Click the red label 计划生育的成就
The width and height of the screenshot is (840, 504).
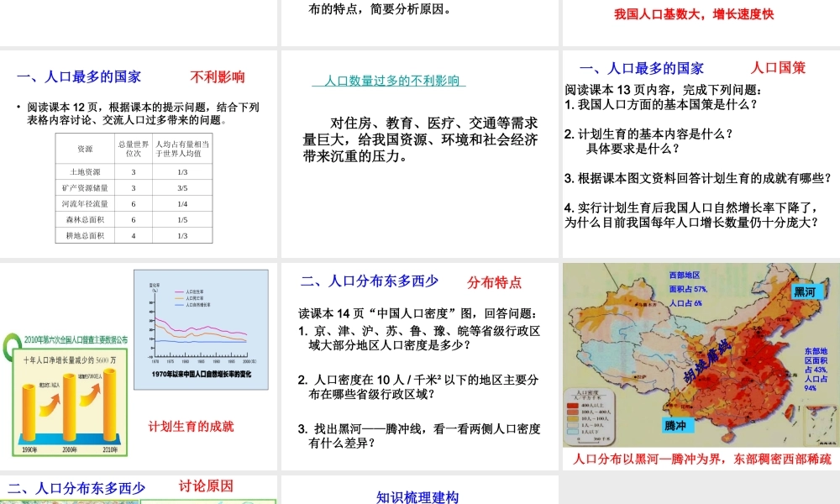tap(191, 427)
